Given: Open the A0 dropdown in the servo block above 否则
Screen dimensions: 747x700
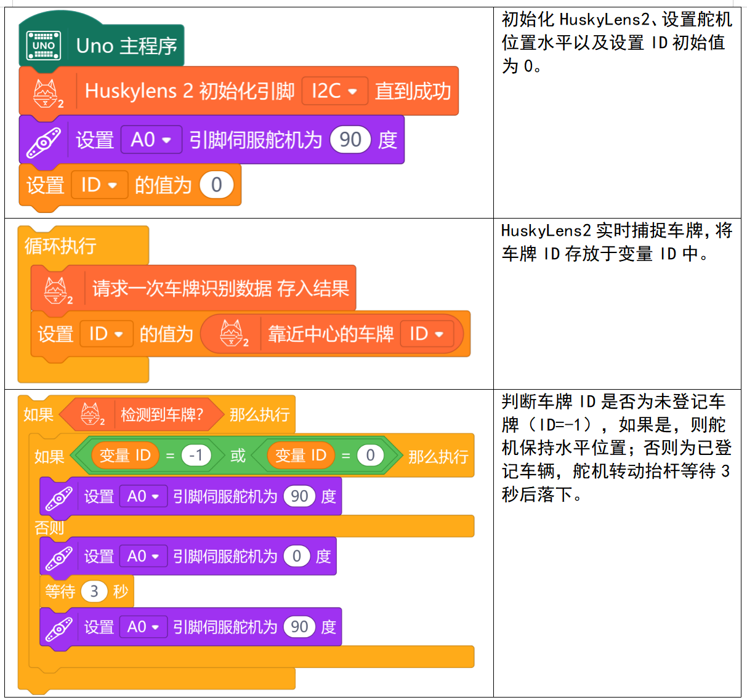Looking at the screenshot, I should tap(143, 497).
